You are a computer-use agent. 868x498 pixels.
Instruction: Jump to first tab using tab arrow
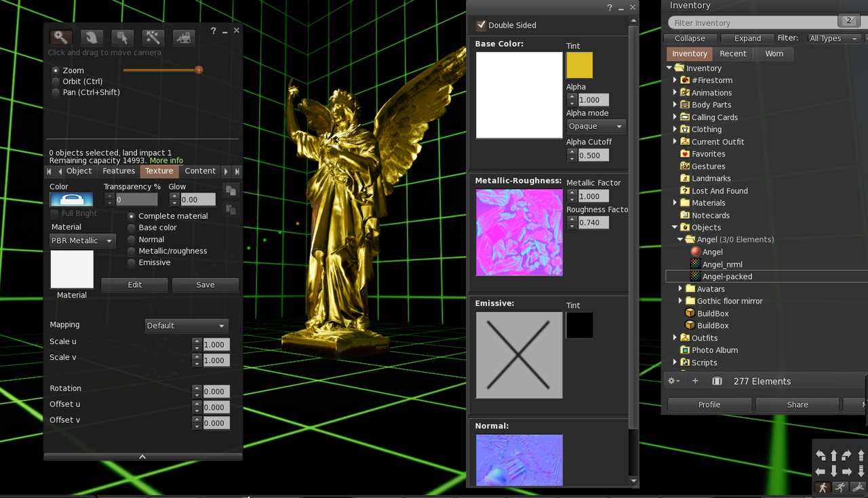pyautogui.click(x=49, y=171)
